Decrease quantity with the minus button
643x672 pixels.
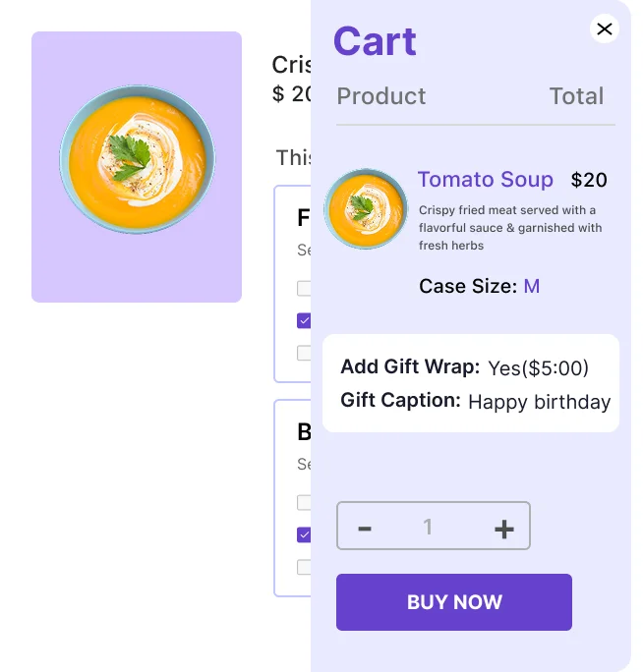365,528
